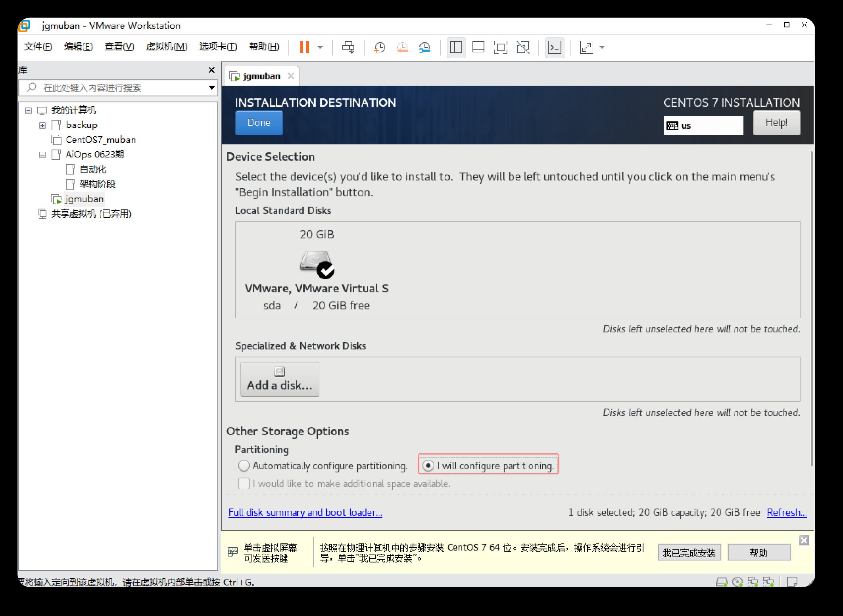Open the 查看(V) menu

click(x=119, y=47)
